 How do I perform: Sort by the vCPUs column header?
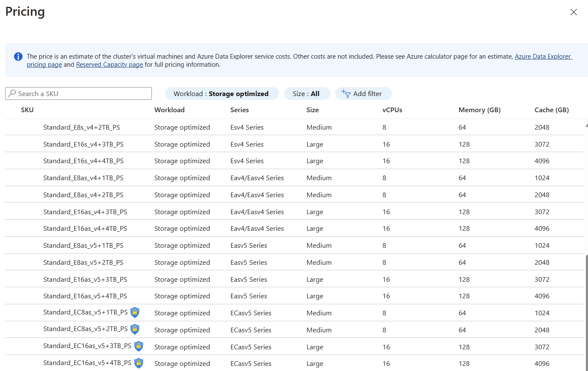coord(392,110)
